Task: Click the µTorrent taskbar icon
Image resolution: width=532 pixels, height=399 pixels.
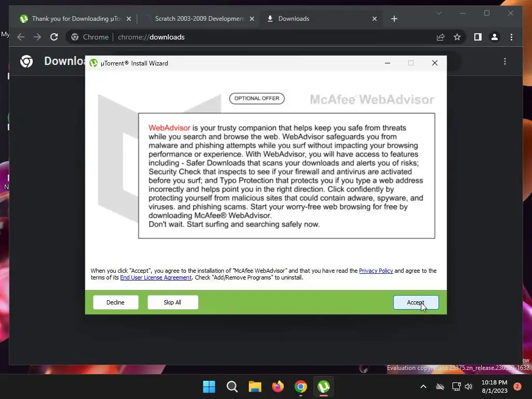Action: (324, 387)
